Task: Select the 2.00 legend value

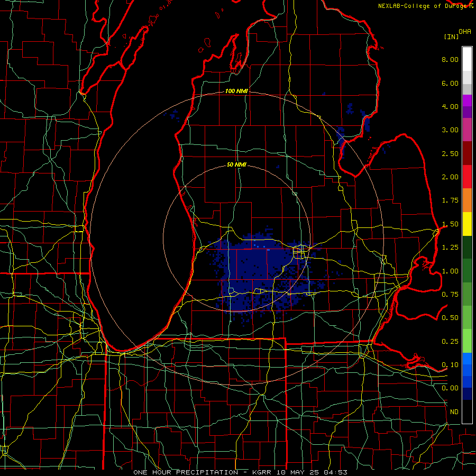Action: pos(450,177)
